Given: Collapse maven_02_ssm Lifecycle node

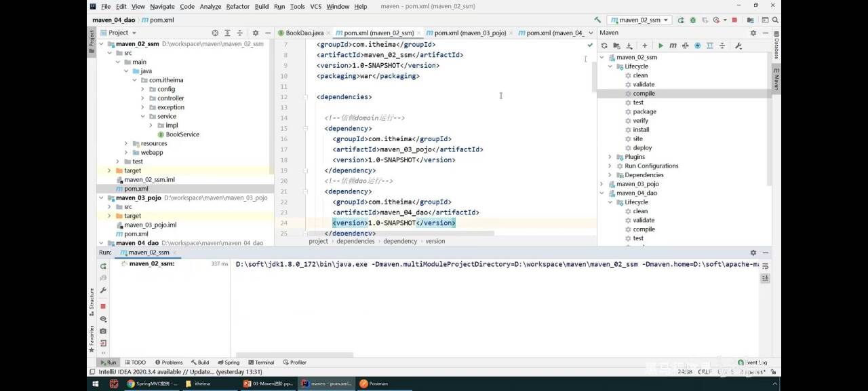Looking at the screenshot, I should pos(610,67).
